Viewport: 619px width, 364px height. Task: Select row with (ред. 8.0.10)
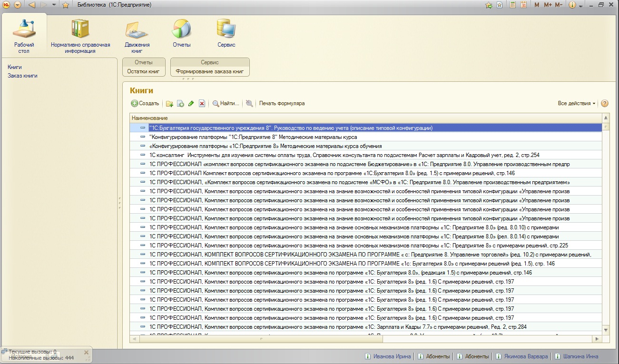[x=366, y=227]
